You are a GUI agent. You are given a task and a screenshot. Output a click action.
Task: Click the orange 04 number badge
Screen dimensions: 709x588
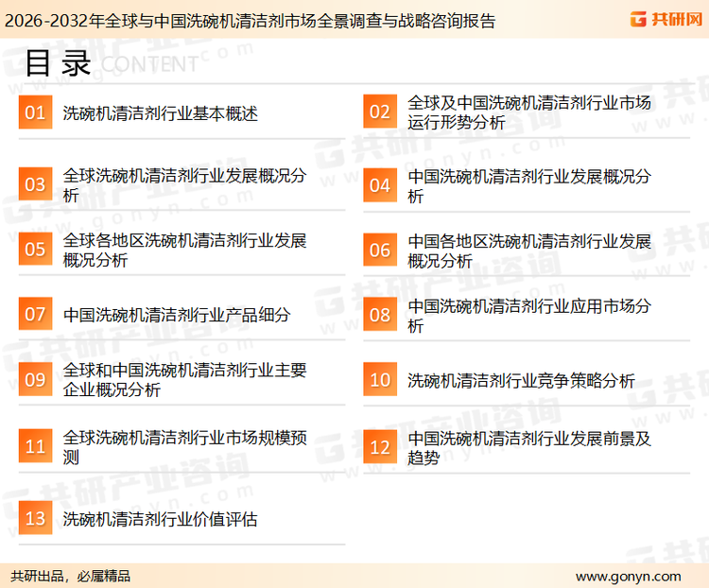380,185
